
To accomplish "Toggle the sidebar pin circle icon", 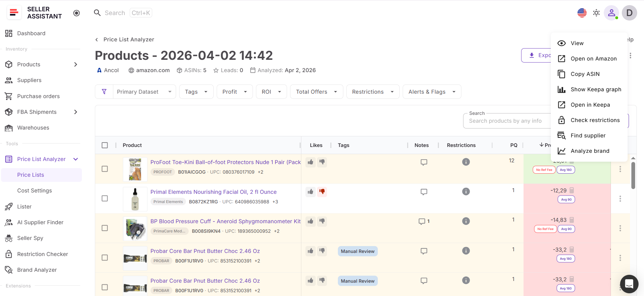I will 76,13.
